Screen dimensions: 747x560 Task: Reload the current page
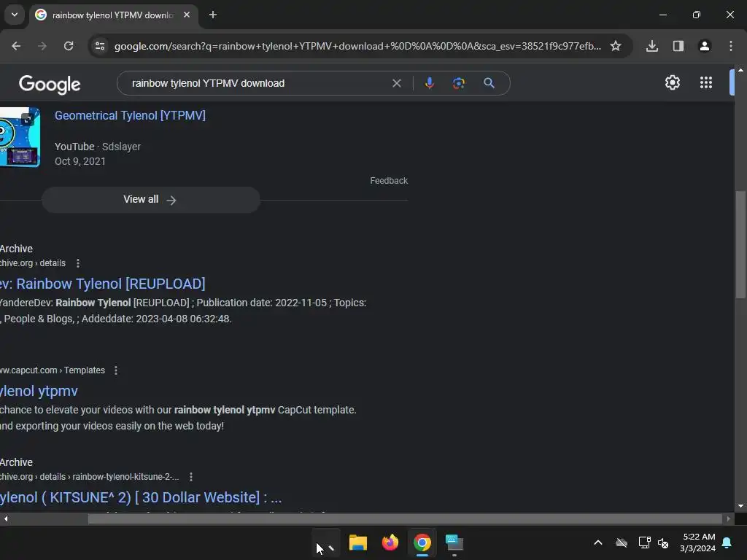[x=69, y=46]
